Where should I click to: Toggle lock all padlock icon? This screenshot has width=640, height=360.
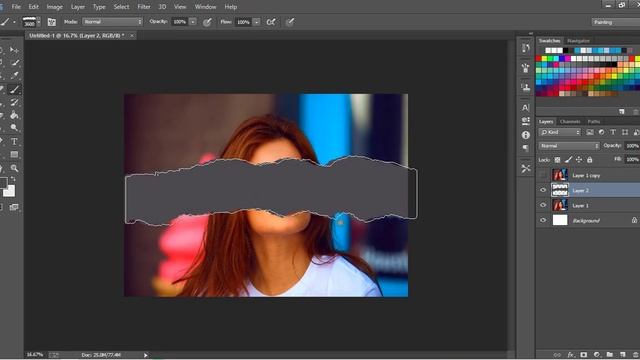click(x=590, y=160)
